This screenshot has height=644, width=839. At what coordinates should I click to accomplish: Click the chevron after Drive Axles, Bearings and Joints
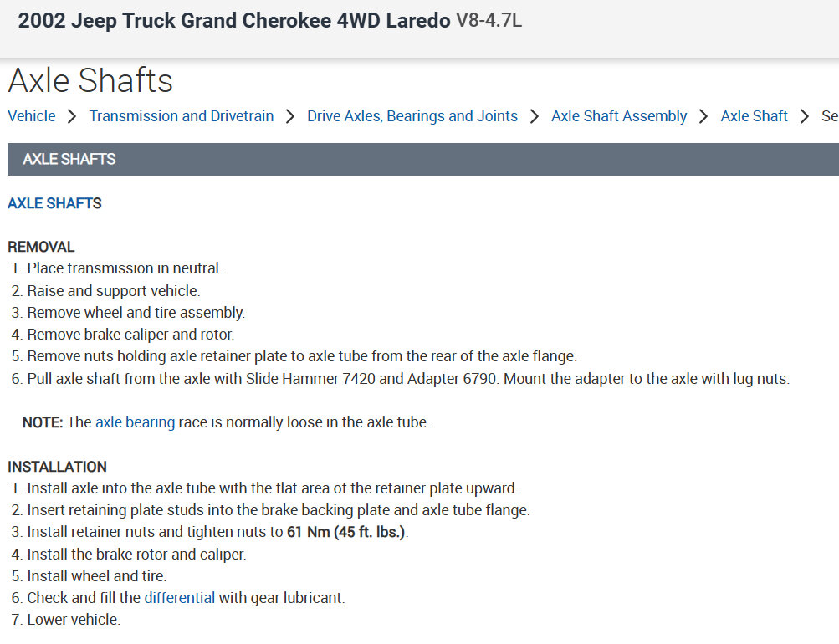pyautogui.click(x=535, y=116)
